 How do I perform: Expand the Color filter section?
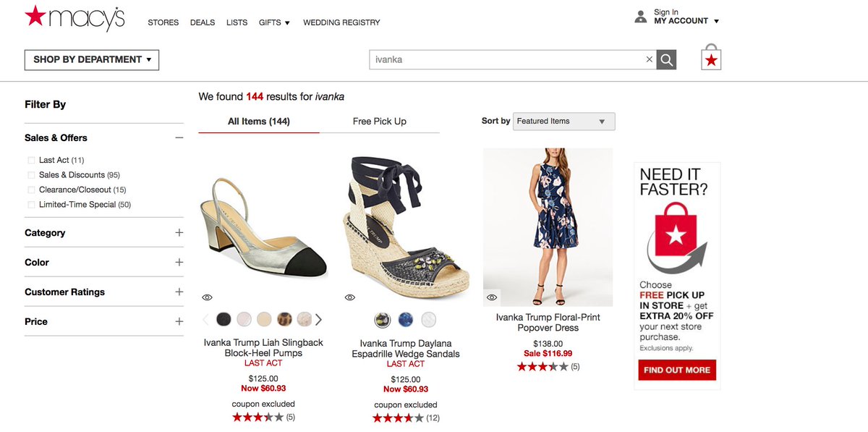[179, 262]
